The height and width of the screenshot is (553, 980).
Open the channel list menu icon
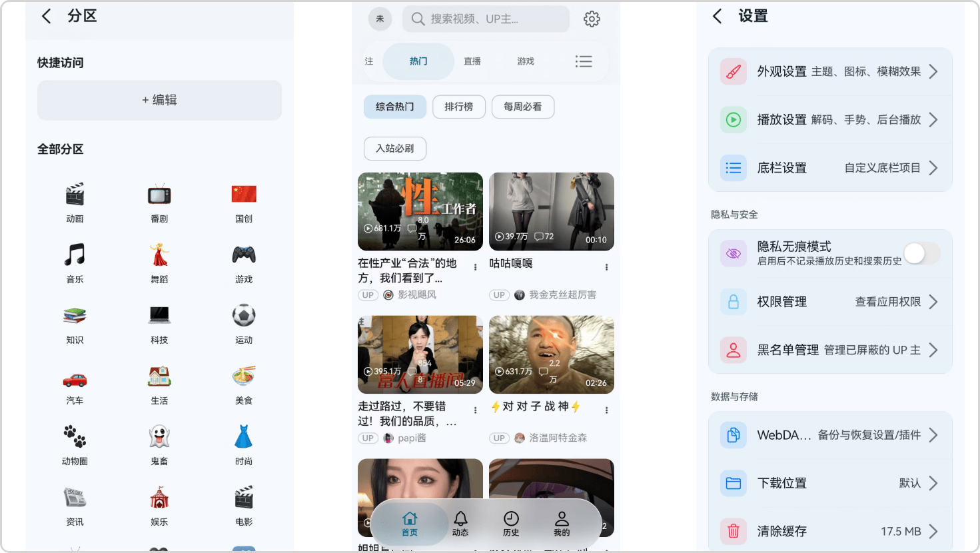(584, 61)
